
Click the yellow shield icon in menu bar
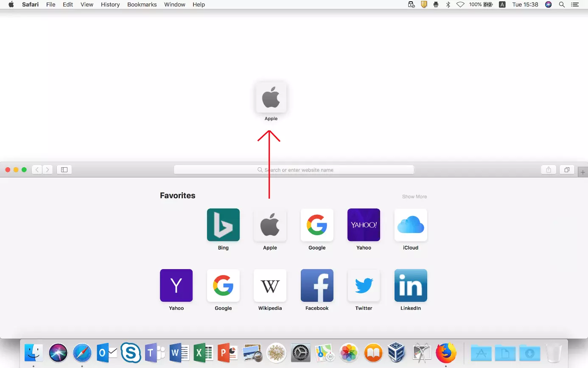pos(423,5)
